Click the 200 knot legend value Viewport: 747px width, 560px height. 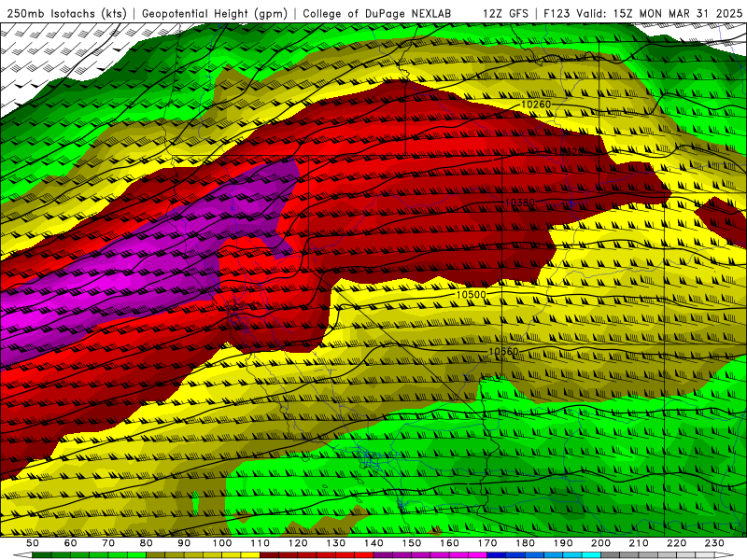point(600,543)
